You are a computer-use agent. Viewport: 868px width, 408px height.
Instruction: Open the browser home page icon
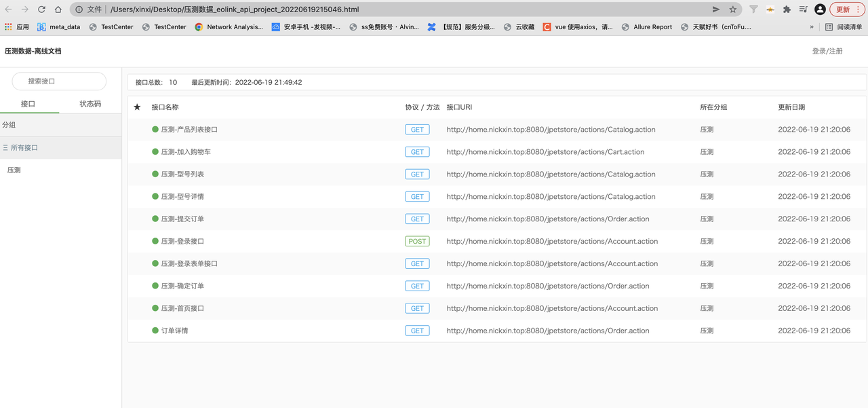58,10
